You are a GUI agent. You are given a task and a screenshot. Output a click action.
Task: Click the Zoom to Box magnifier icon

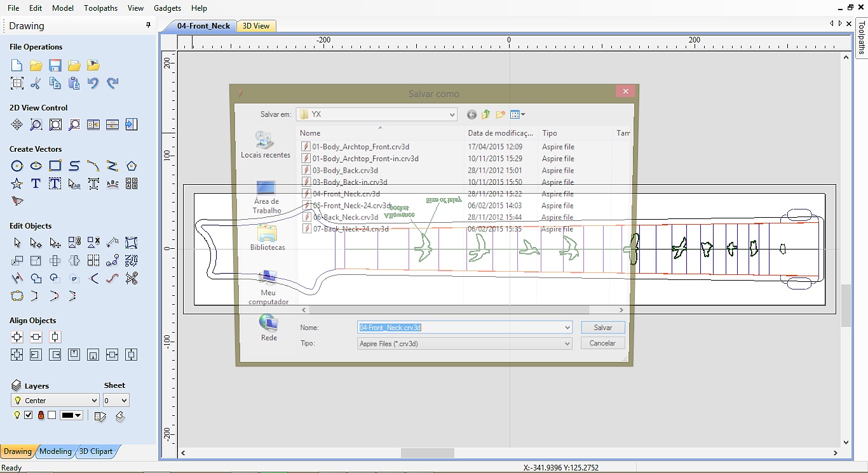click(36, 125)
